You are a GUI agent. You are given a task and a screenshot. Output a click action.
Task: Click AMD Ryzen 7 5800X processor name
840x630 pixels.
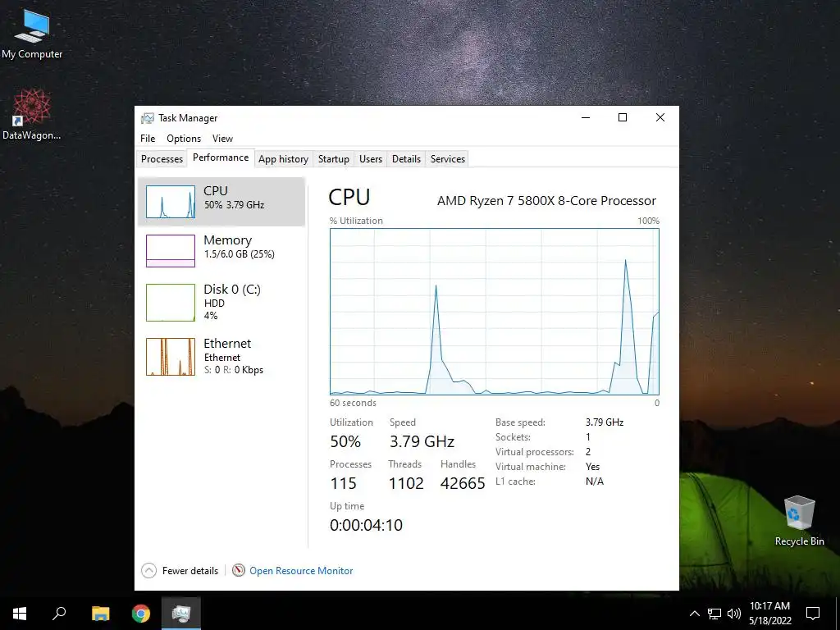tap(546, 201)
